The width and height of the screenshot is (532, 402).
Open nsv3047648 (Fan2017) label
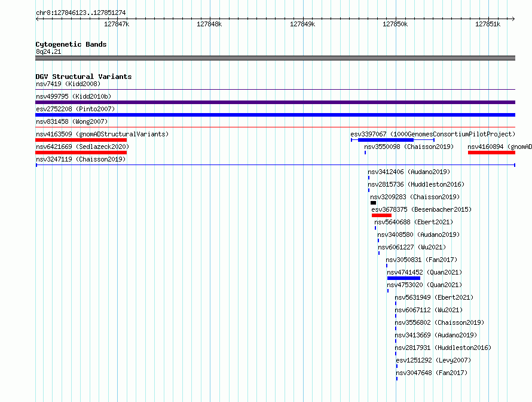click(432, 373)
